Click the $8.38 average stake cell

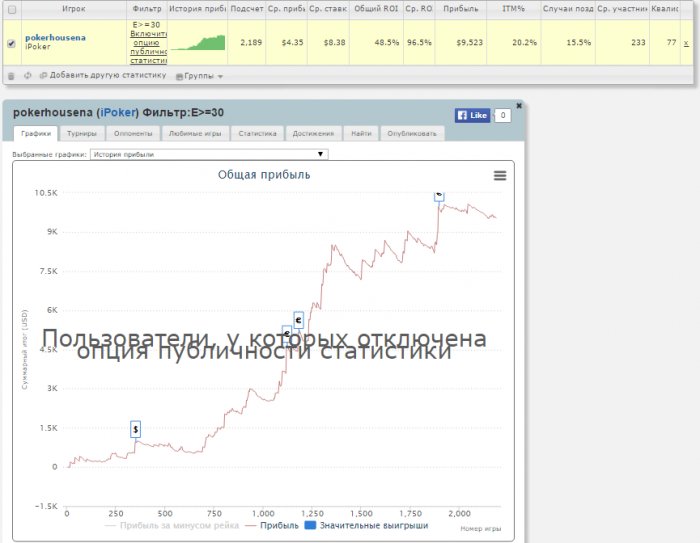click(328, 43)
